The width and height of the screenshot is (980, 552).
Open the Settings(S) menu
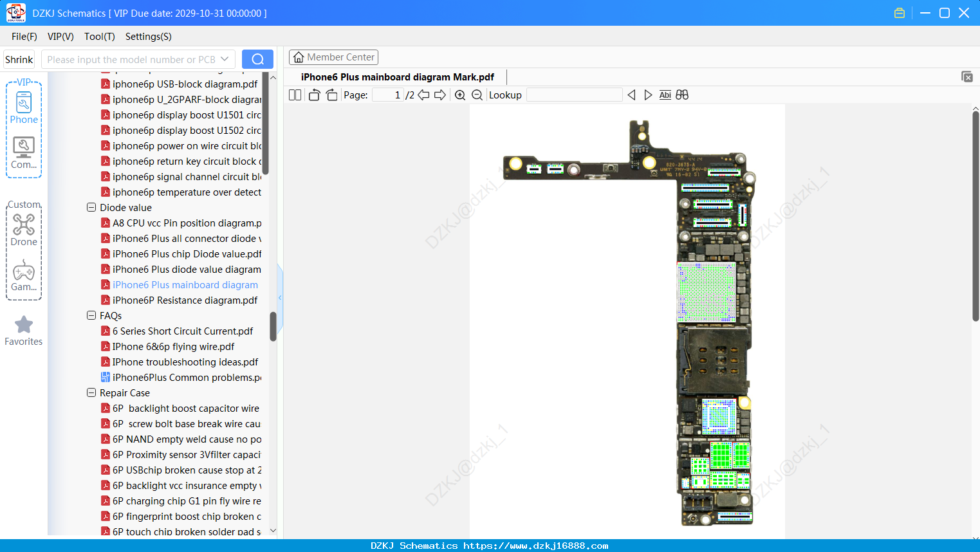[x=149, y=37]
